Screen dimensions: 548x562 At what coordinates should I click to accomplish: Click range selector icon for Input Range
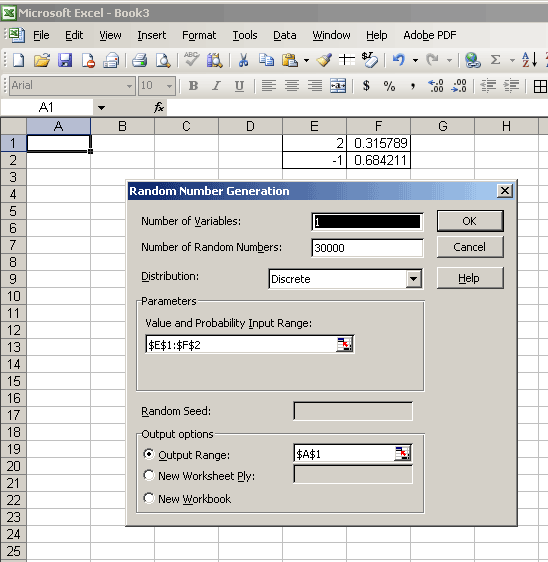(344, 344)
